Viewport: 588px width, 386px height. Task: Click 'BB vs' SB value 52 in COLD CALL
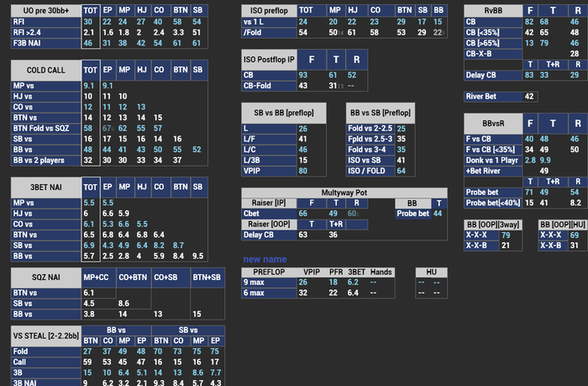pyautogui.click(x=197, y=150)
